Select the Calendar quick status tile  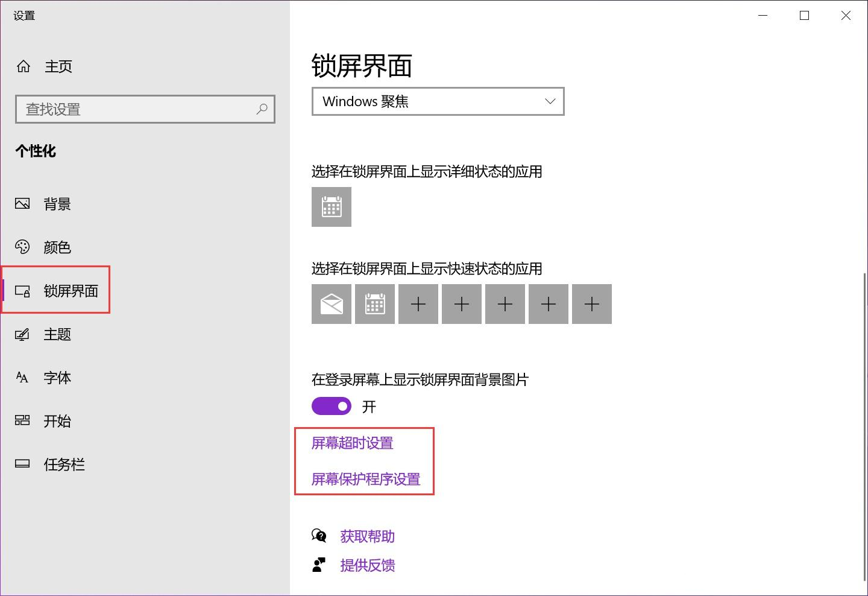click(375, 304)
